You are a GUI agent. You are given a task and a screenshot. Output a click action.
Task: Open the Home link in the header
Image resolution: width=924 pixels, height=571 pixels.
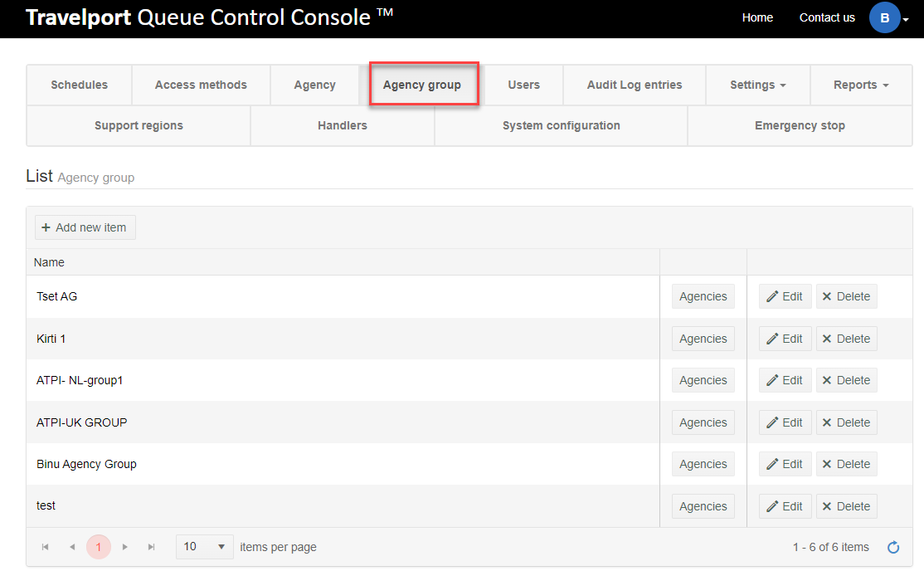pyautogui.click(x=757, y=17)
